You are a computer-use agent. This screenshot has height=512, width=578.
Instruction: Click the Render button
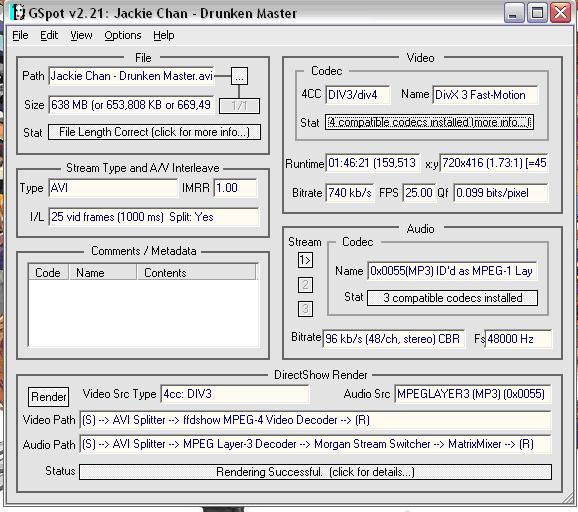[x=49, y=397]
